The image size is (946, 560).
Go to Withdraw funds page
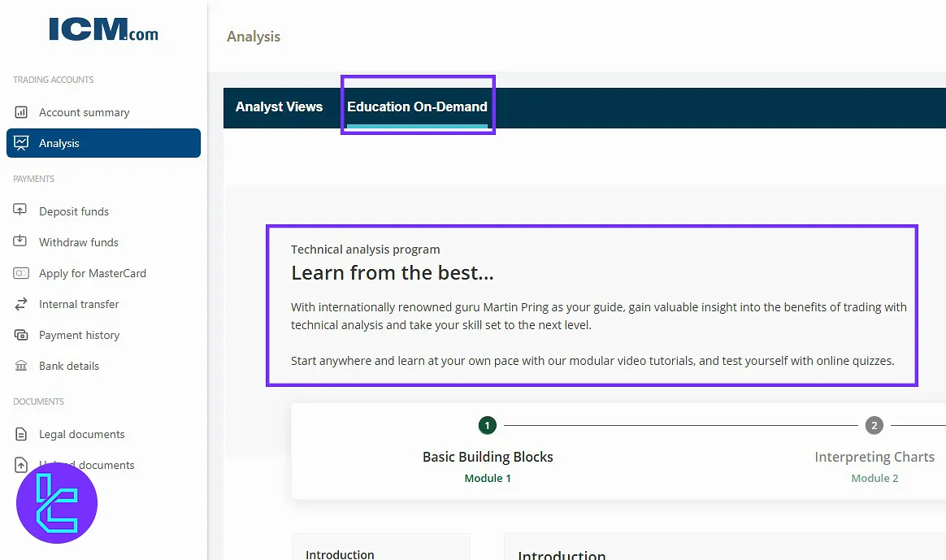click(x=78, y=242)
